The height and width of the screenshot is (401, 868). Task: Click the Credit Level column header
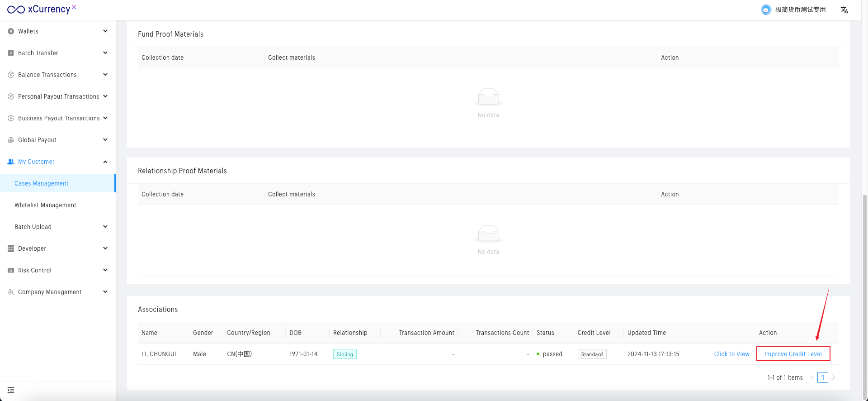pyautogui.click(x=594, y=333)
